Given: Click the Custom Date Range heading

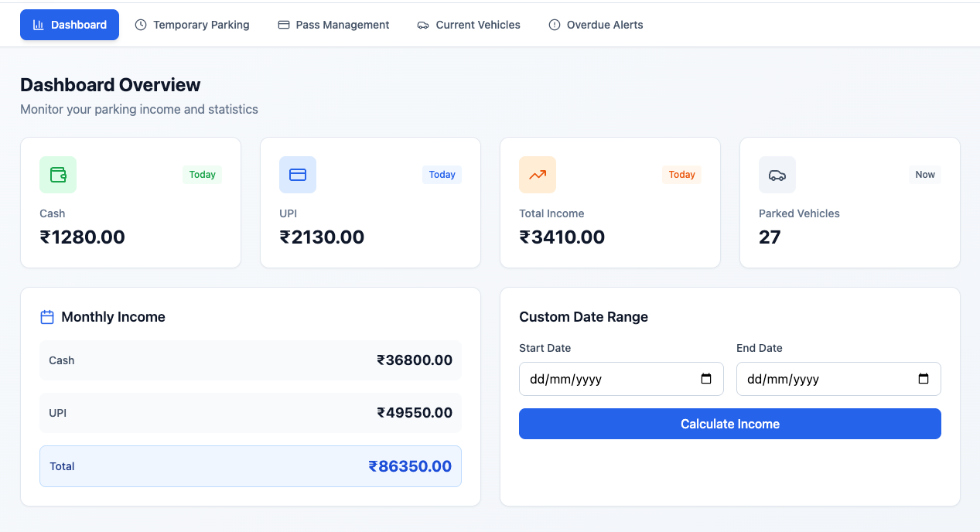Looking at the screenshot, I should pos(584,317).
